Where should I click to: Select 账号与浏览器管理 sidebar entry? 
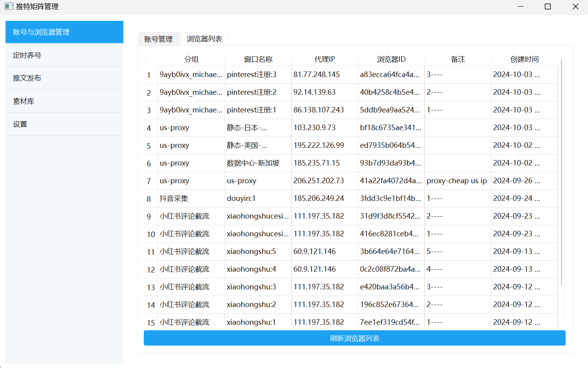tap(64, 32)
